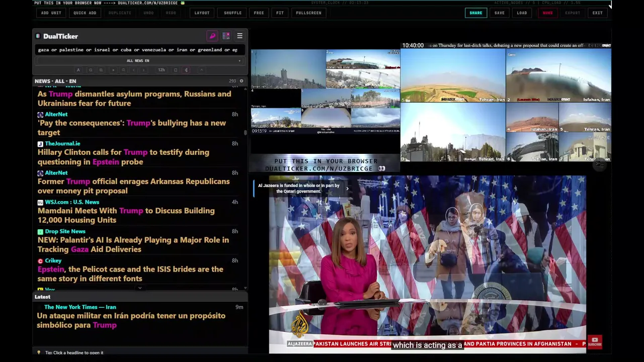Collapse toolbar with the up-caret icon
This screenshot has width=644, height=362.
(201, 70)
